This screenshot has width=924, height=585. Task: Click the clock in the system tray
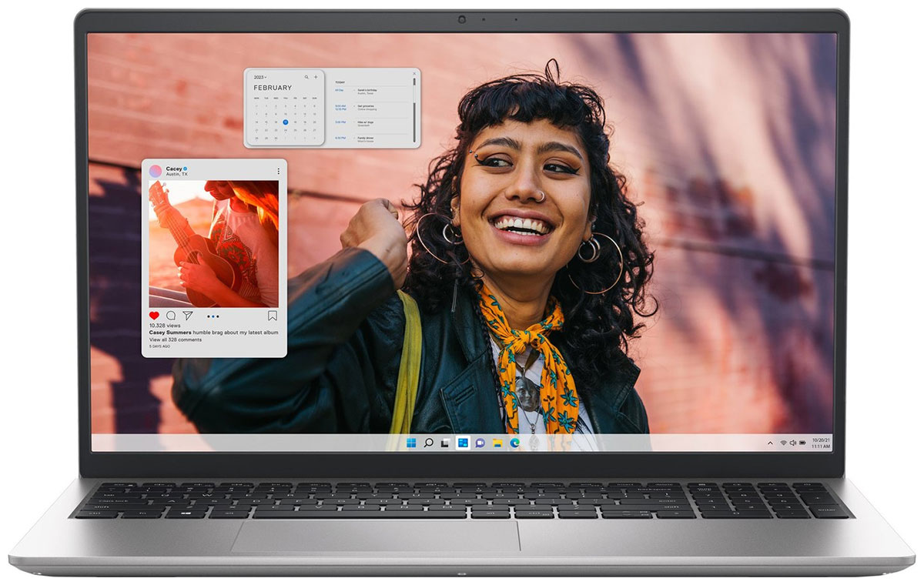point(822,443)
